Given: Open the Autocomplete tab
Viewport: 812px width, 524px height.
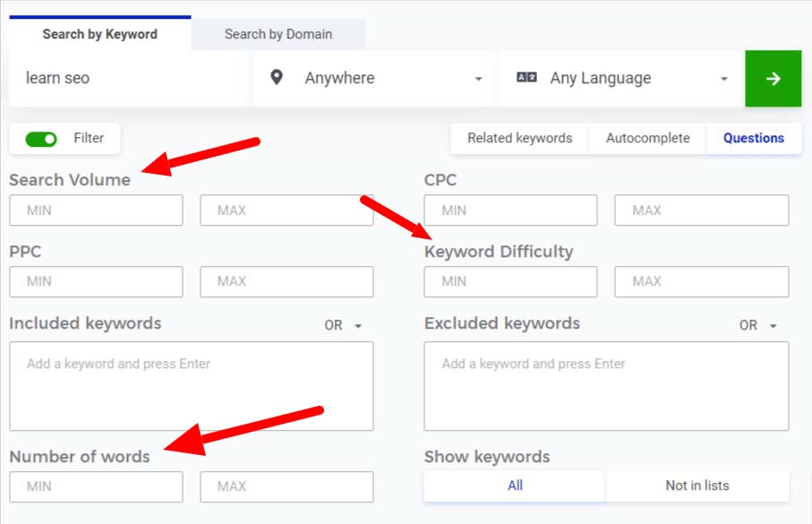Looking at the screenshot, I should coord(648,138).
